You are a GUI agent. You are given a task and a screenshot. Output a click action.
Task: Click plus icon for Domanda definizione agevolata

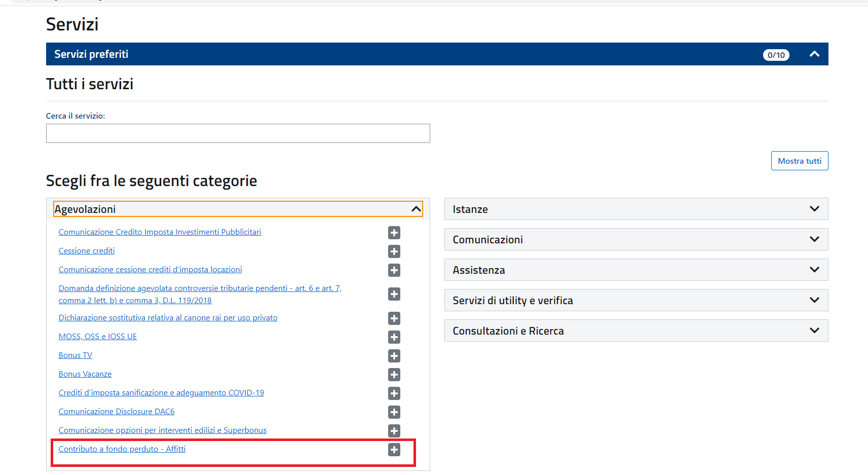(394, 294)
